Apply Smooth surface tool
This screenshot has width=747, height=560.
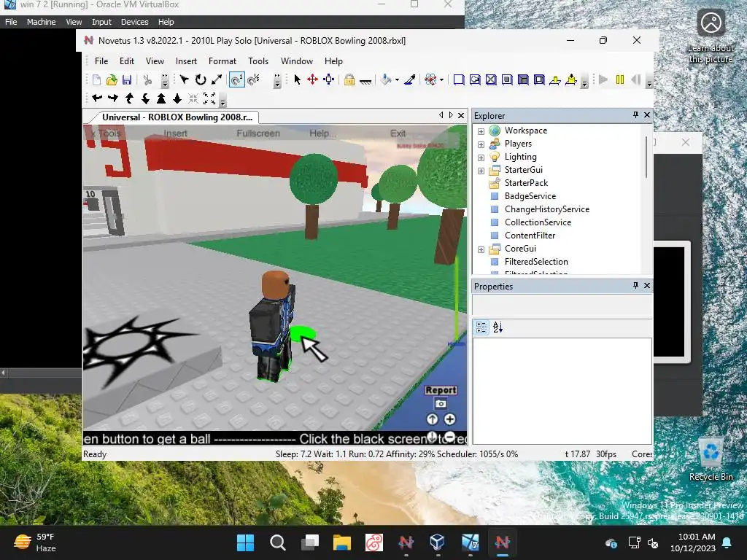click(459, 79)
